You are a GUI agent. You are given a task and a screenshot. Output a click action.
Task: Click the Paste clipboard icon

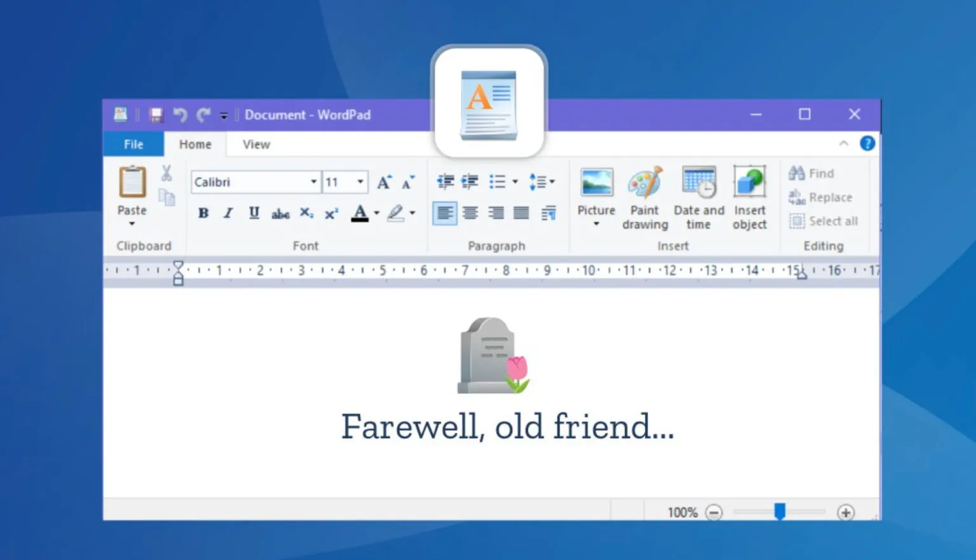pos(132,183)
